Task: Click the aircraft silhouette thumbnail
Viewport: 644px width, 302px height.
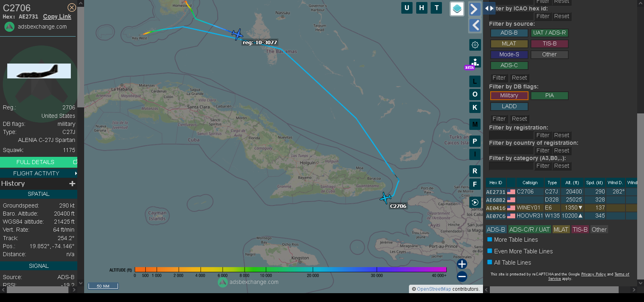Action: (39, 71)
